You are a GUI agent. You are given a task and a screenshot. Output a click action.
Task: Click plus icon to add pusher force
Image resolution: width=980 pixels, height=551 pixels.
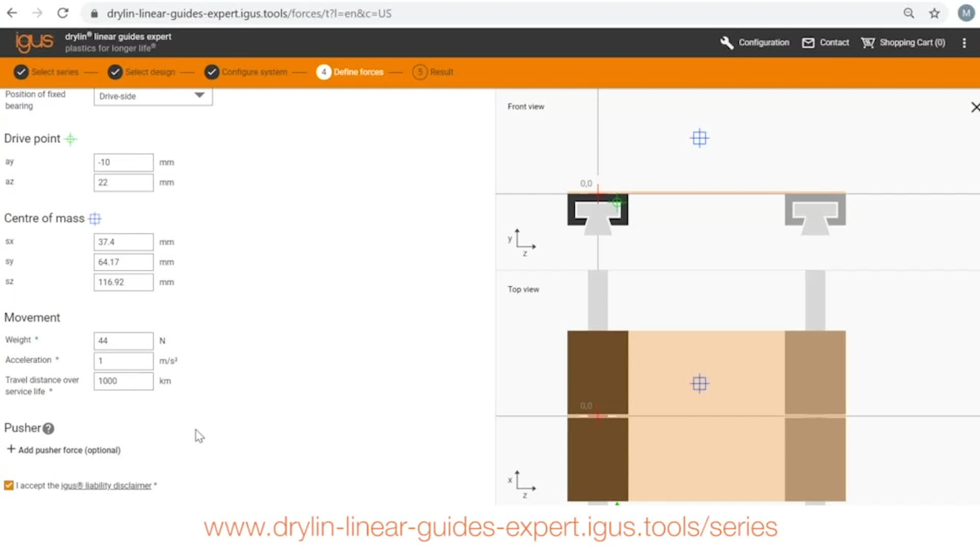pyautogui.click(x=11, y=449)
